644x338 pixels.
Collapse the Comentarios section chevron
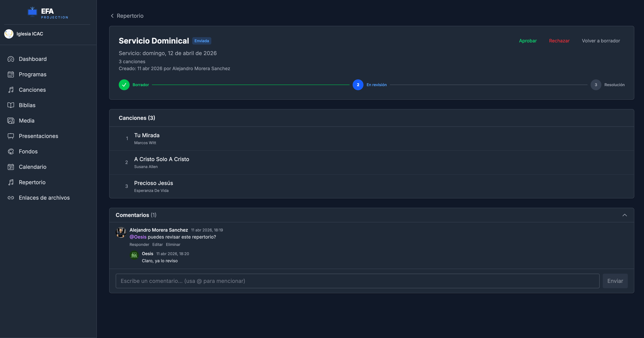tap(625, 215)
